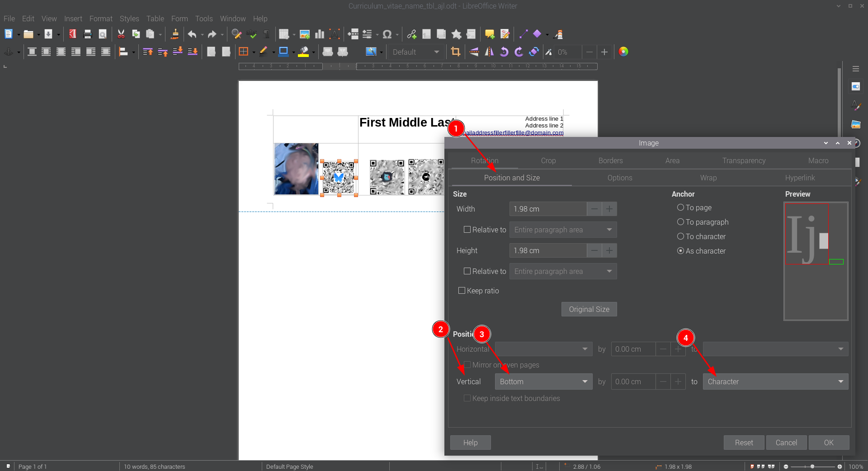The image size is (868, 471).
Task: Click the Insert Special Character omega icon
Action: pos(387,34)
